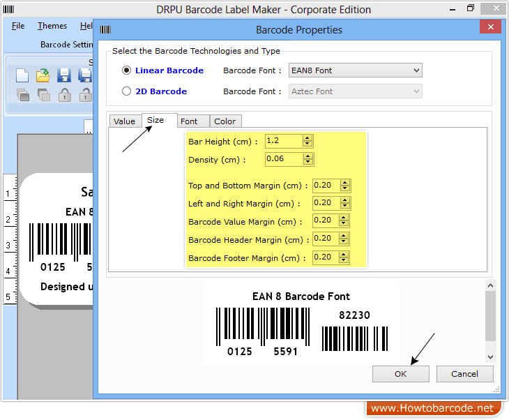Screen dimensions: 509x420
Task: Increase Barcode Footer Margin value
Action: click(x=344, y=255)
